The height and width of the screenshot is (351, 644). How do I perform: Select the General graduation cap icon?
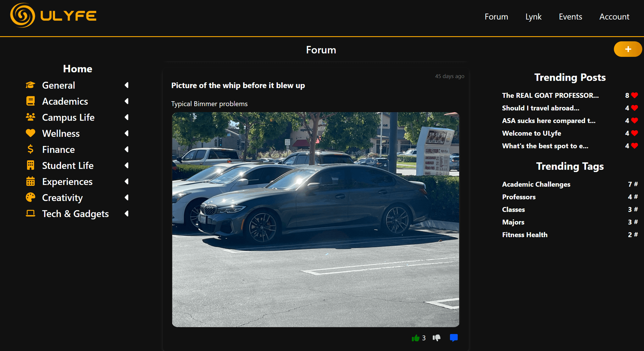click(31, 85)
